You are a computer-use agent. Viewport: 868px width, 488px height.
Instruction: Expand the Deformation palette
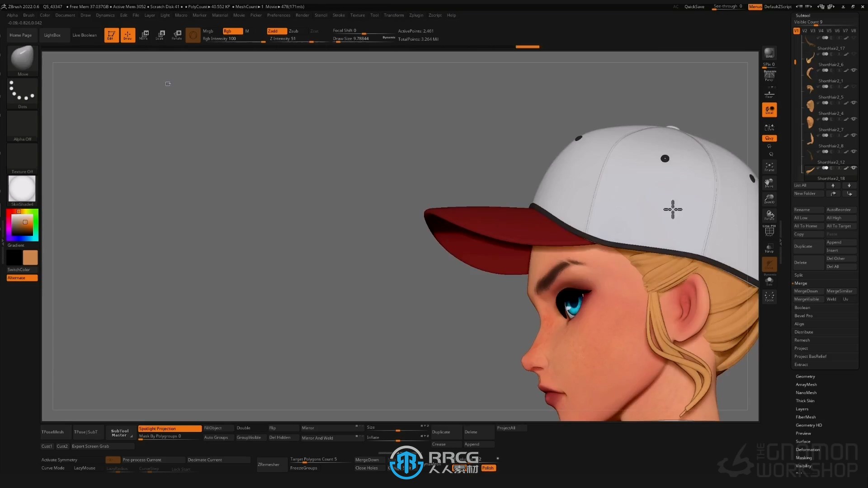807,449
